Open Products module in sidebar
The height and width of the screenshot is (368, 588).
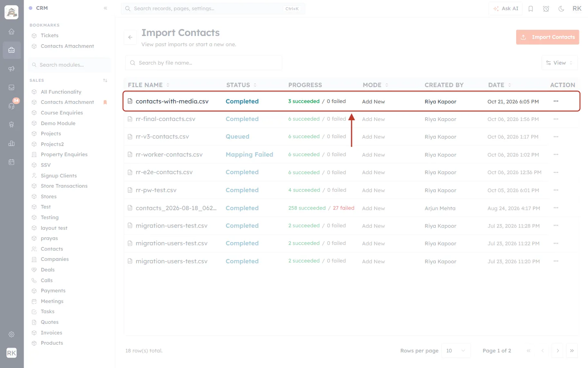tap(52, 343)
